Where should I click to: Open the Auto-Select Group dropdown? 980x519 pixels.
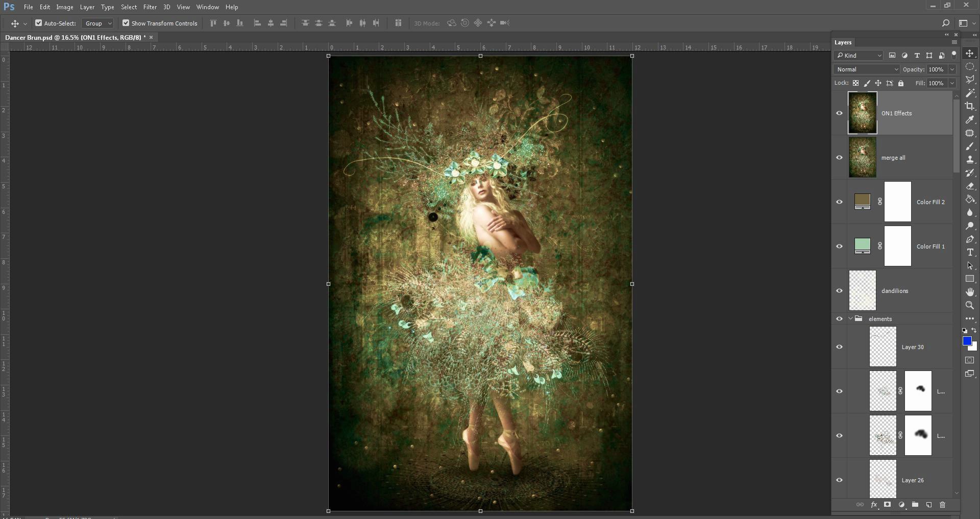click(x=98, y=23)
